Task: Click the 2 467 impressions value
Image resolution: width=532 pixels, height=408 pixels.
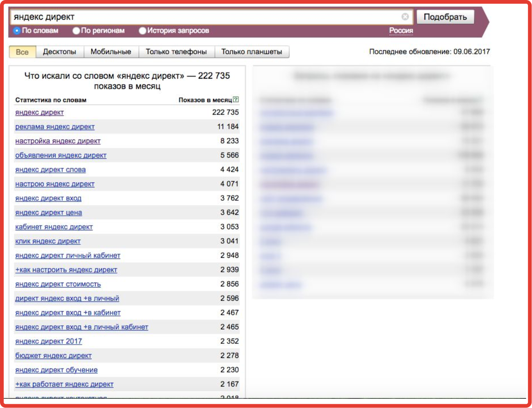Action: point(230,313)
